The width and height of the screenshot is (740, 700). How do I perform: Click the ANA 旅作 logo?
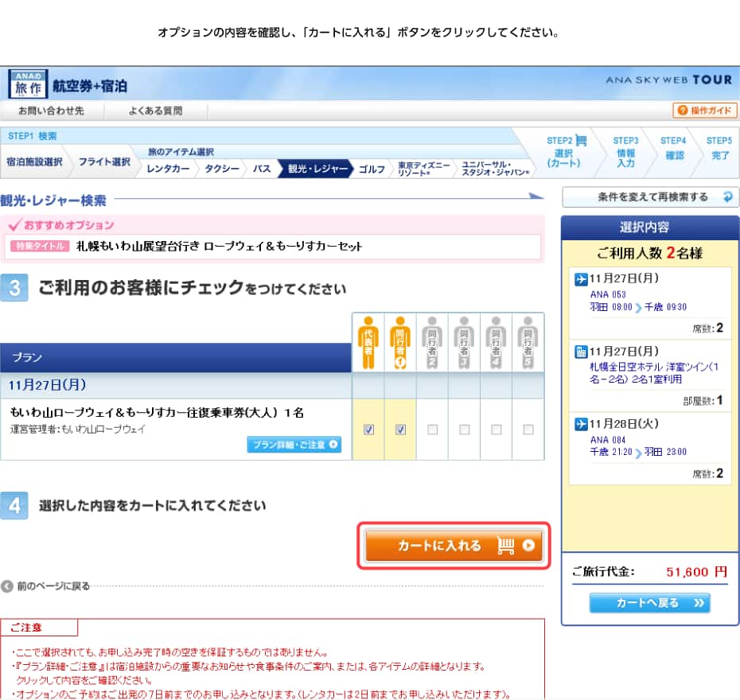pos(28,84)
